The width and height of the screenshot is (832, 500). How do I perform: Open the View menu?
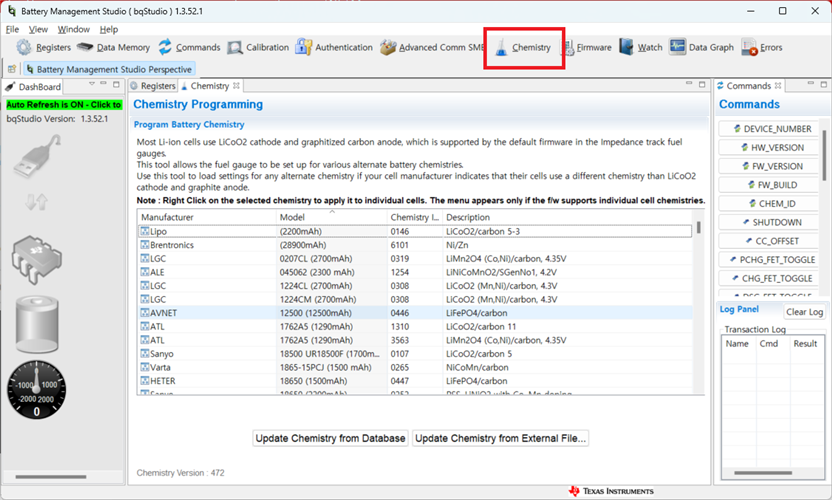click(x=38, y=29)
